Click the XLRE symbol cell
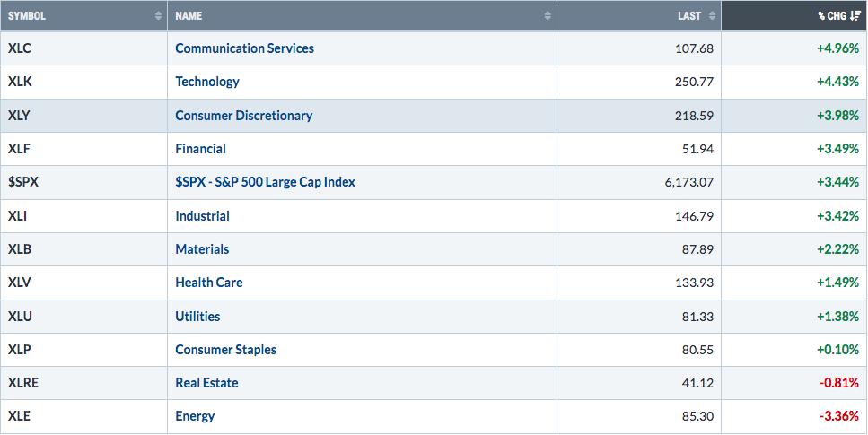The width and height of the screenshot is (868, 435). (23, 383)
